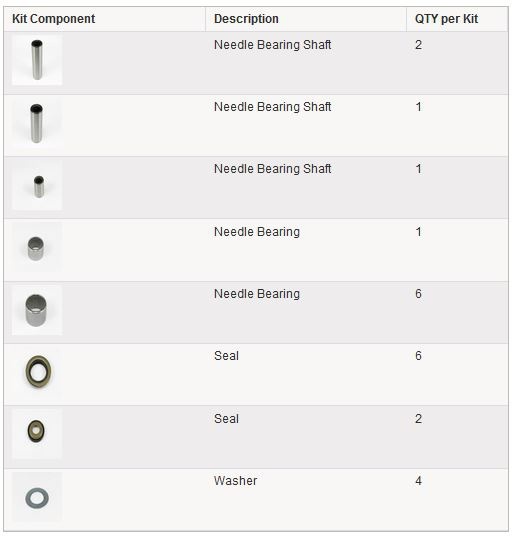This screenshot has height=536, width=515.
Task: Click the Seal description with quantity 6
Action: (226, 356)
